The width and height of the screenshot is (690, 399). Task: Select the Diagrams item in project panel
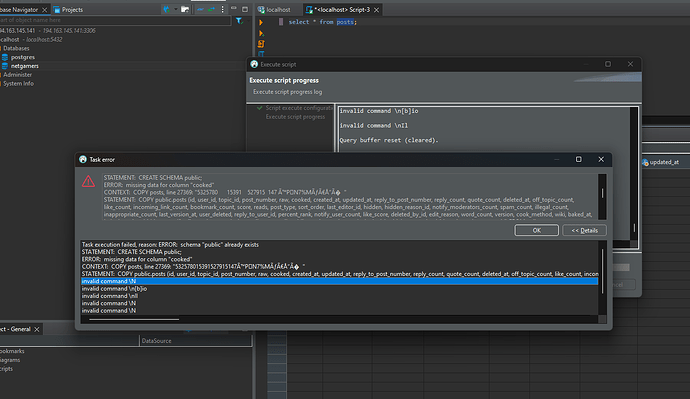pyautogui.click(x=10, y=360)
